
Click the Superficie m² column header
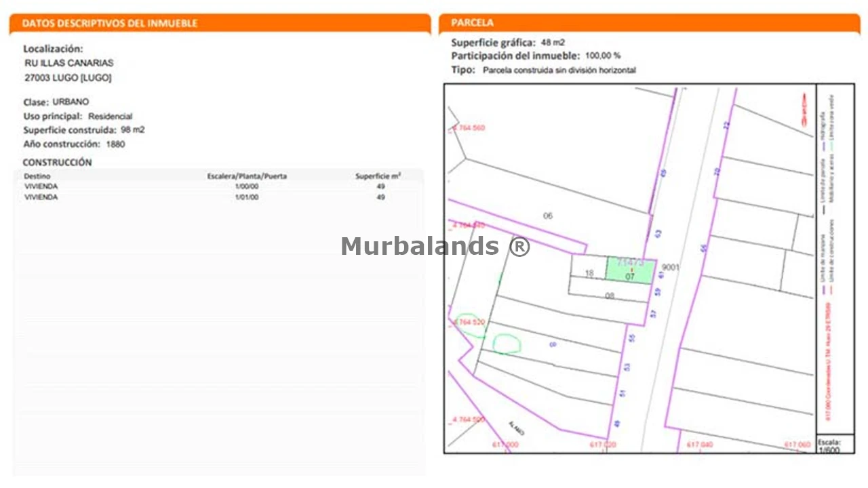[378, 176]
